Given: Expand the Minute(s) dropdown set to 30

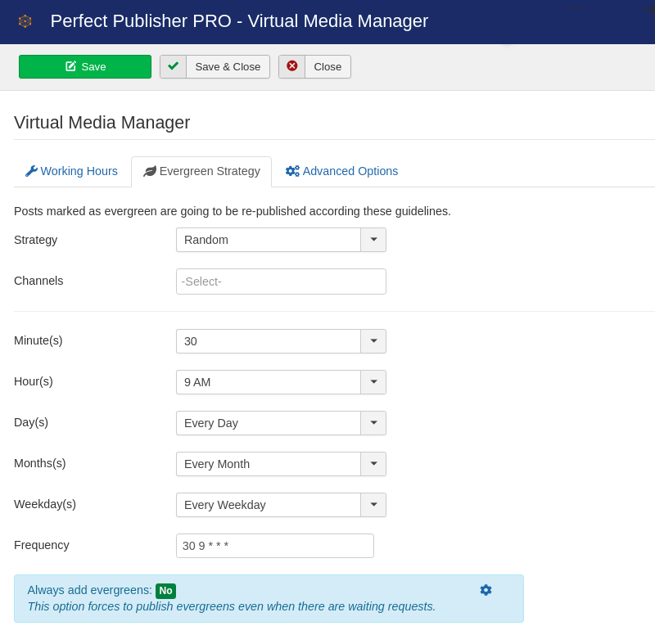Looking at the screenshot, I should [281, 341].
